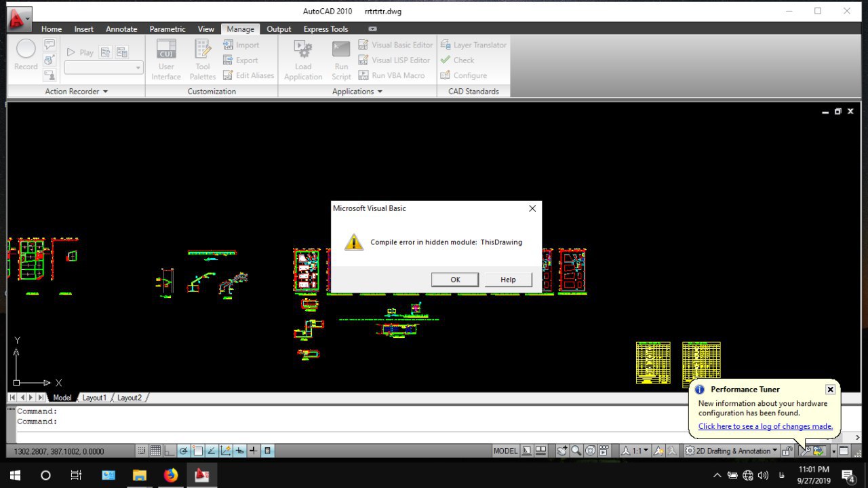Switch to the Layout1 tab
The height and width of the screenshot is (488, 868).
click(x=94, y=398)
